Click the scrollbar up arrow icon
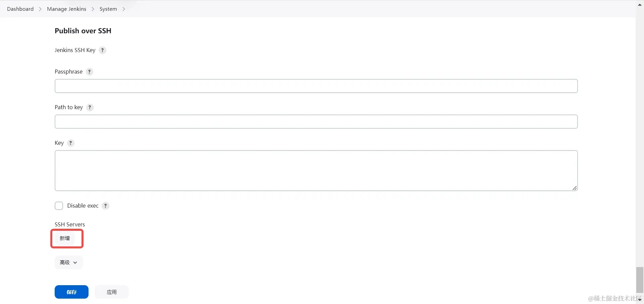 tap(639, 4)
